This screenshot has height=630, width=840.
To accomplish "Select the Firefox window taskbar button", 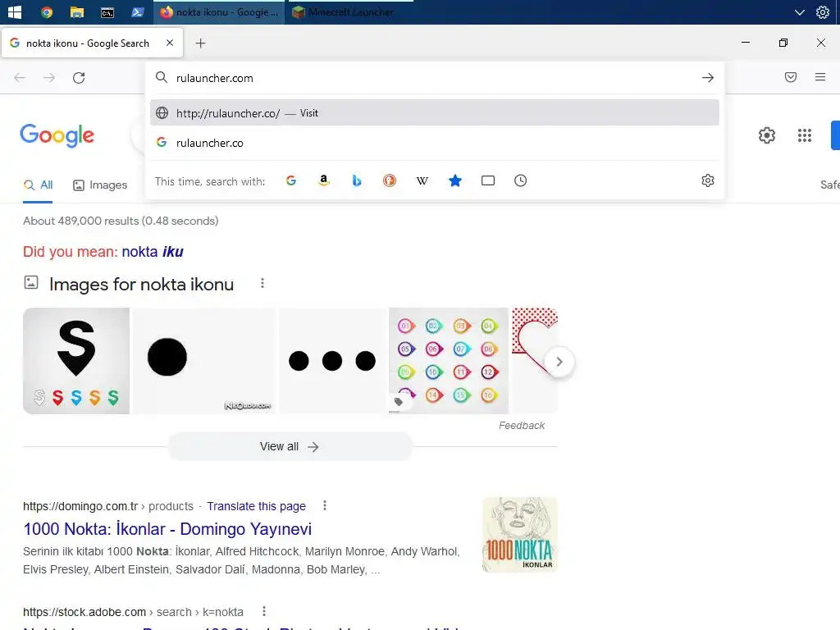I will (x=220, y=11).
